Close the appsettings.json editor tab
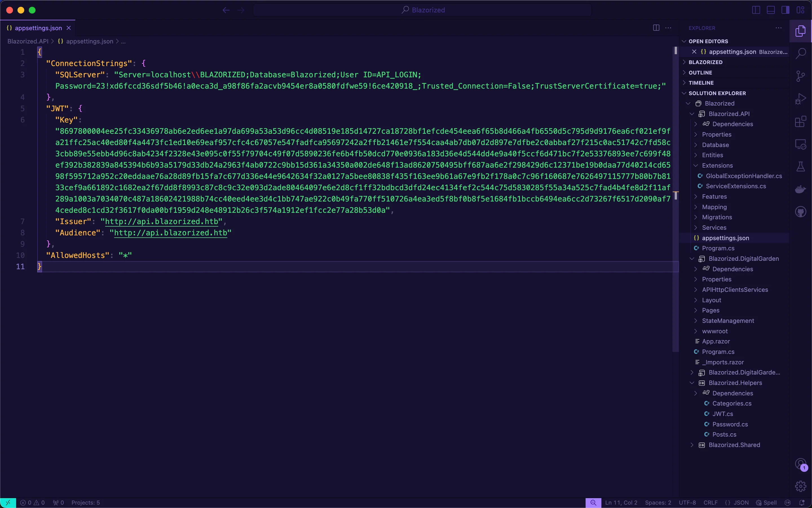This screenshot has width=812, height=508. click(69, 28)
